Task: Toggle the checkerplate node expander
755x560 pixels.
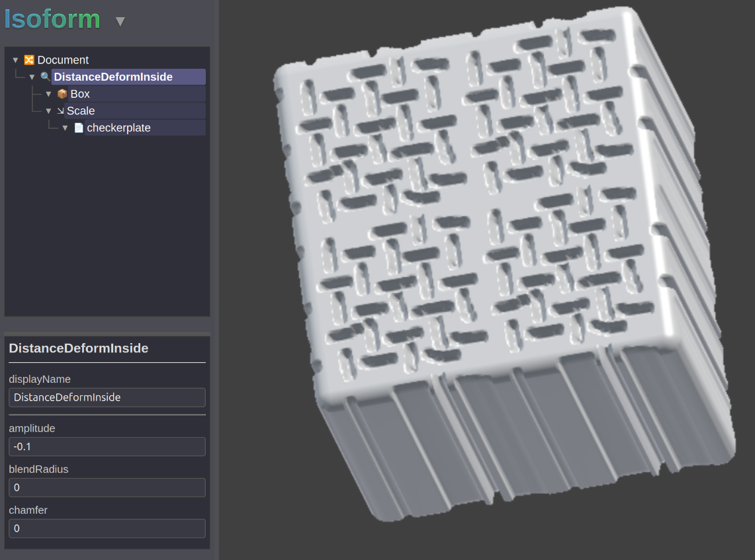Action: [65, 128]
